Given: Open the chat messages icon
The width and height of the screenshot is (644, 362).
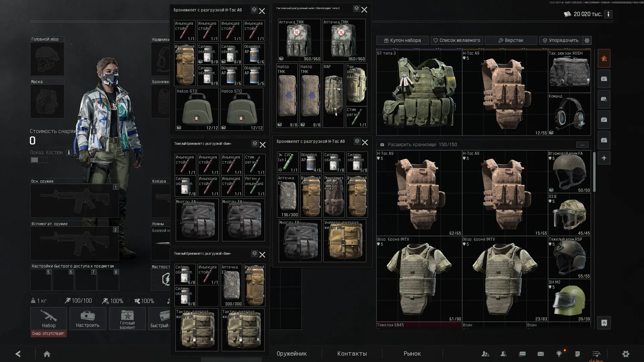Looking at the screenshot, I should point(522,354).
